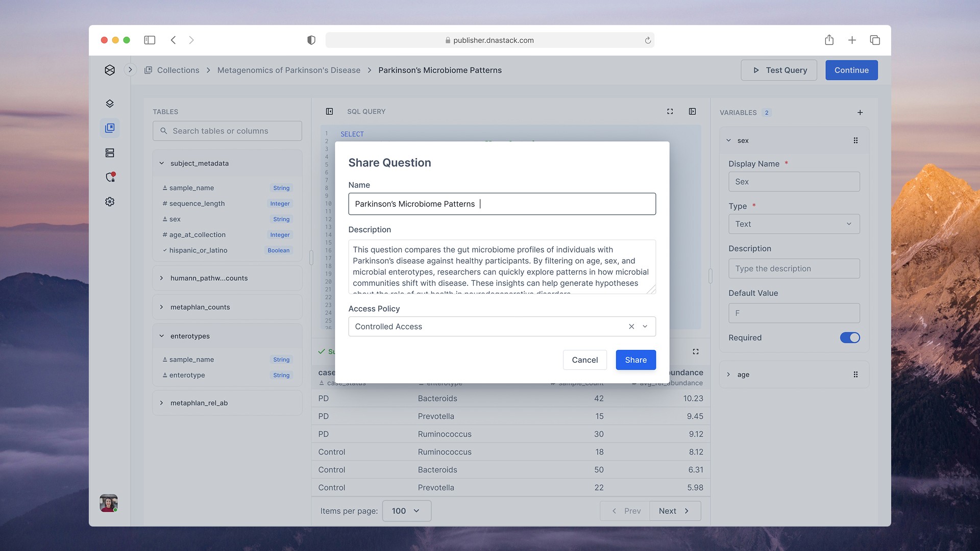Expand the results table fullscreen icon
This screenshot has height=551, width=980.
click(695, 352)
